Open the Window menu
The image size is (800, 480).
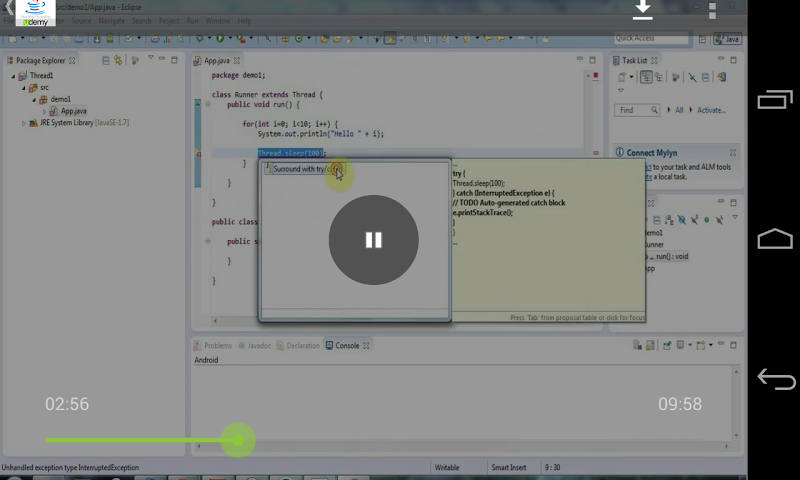(218, 21)
